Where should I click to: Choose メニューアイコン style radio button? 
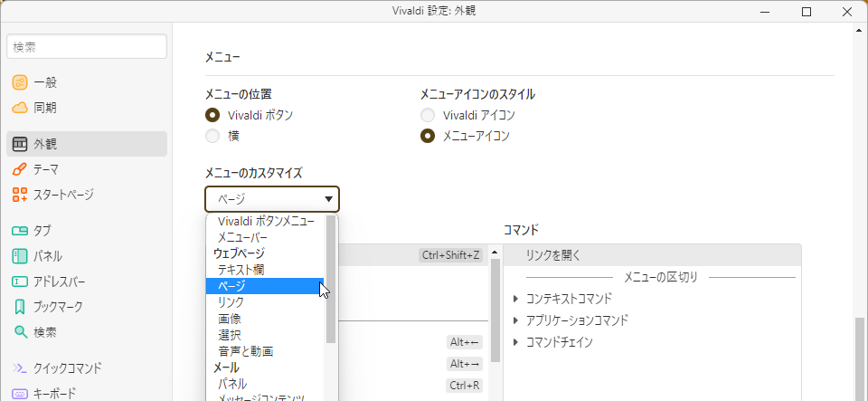click(x=428, y=136)
